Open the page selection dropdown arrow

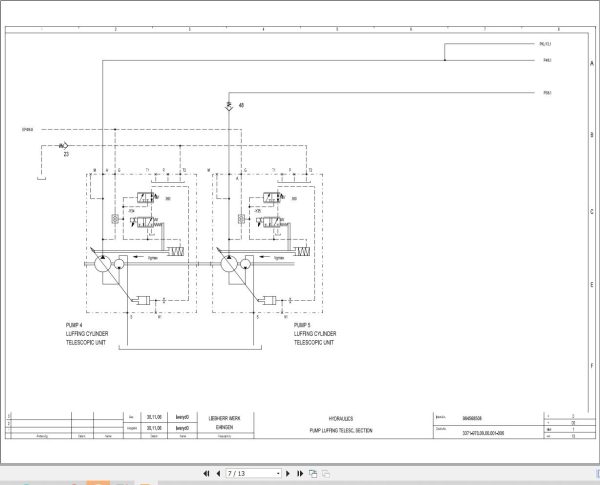[x=278, y=474]
